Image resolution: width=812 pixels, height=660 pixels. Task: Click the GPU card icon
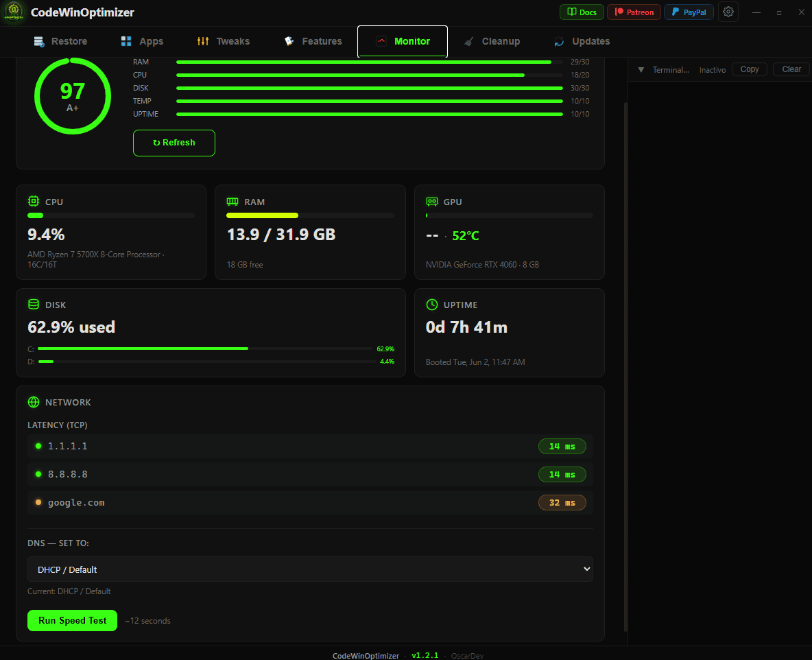[432, 202]
